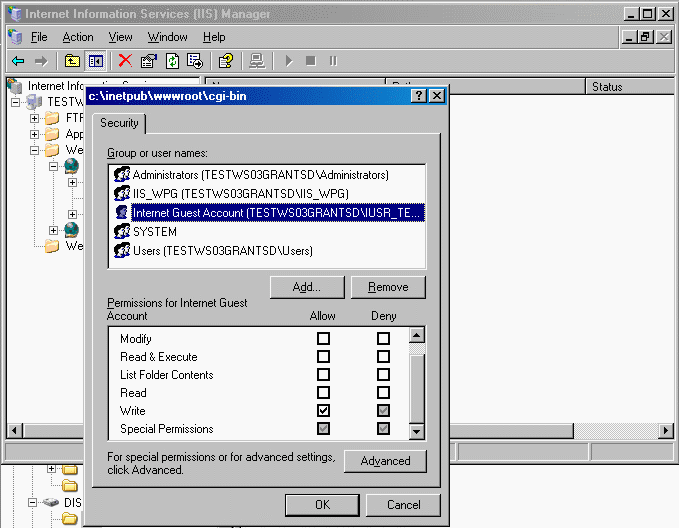Image resolution: width=679 pixels, height=528 pixels.
Task: Collapse the We folder node
Action: point(35,150)
